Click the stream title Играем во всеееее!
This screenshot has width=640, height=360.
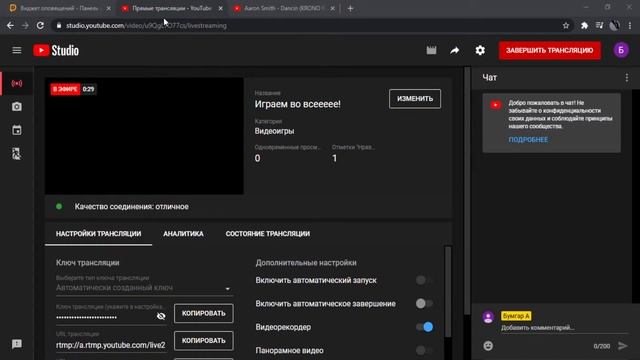[298, 104]
